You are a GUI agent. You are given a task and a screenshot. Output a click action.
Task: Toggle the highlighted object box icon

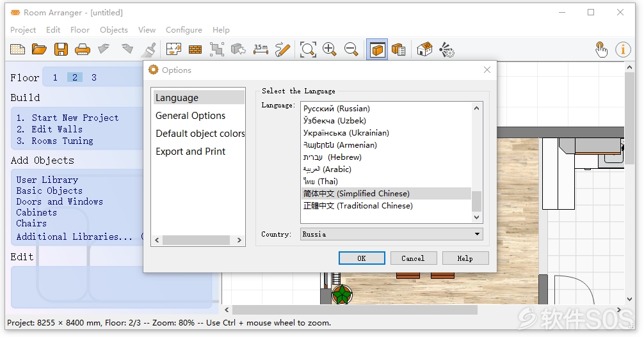point(376,50)
